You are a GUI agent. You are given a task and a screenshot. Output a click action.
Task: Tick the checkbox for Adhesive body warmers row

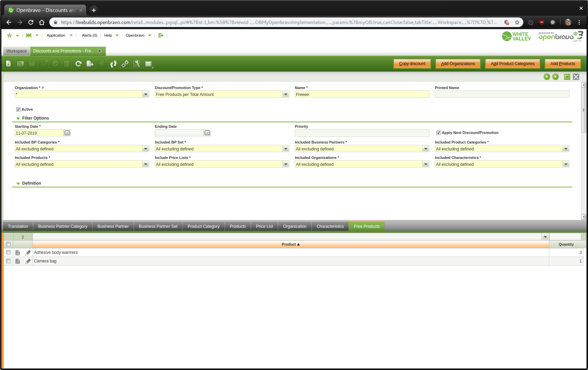click(9, 252)
